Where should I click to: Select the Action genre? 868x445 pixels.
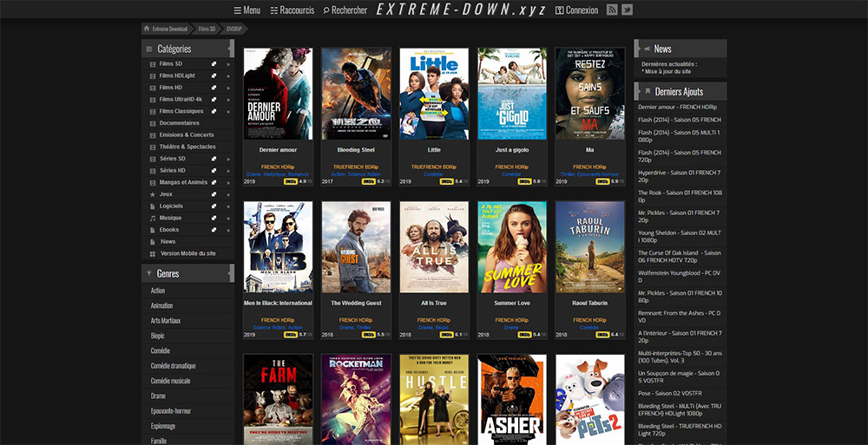(158, 291)
